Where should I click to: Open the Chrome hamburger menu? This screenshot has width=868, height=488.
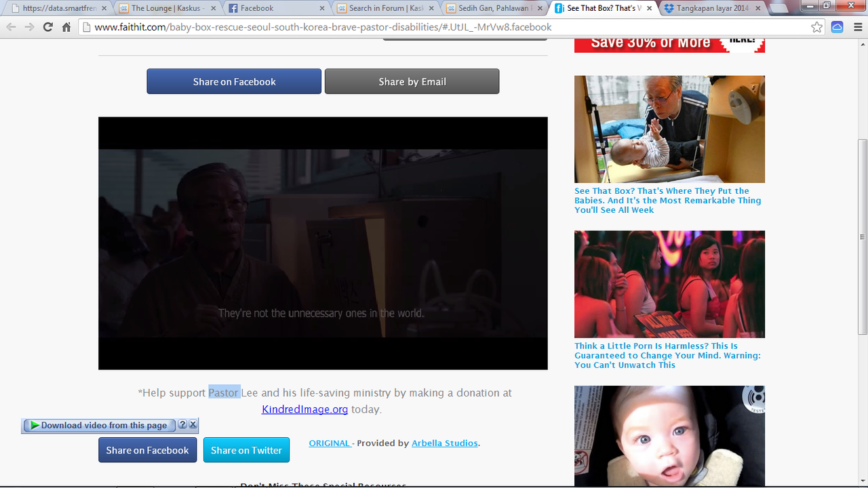[857, 27]
